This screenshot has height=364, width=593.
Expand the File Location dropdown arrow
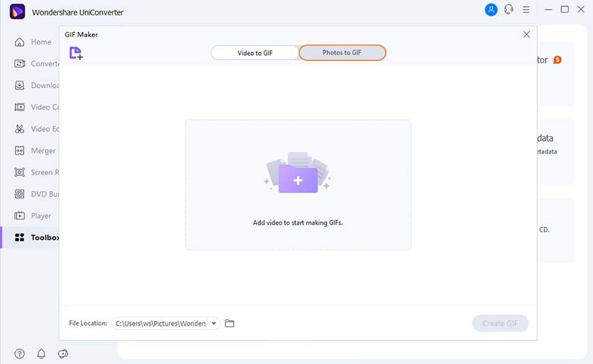click(213, 323)
